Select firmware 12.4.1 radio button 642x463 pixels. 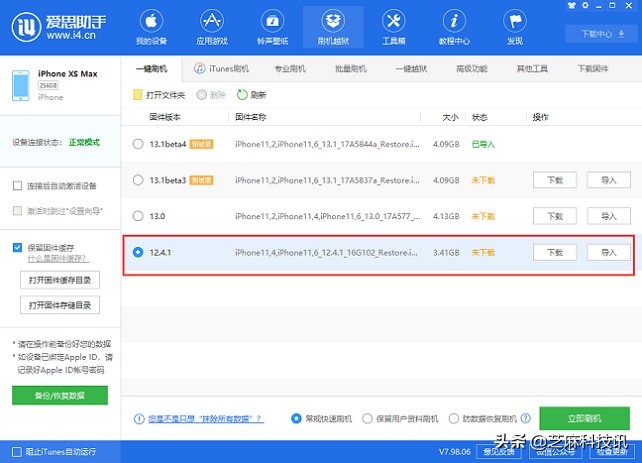(x=138, y=252)
